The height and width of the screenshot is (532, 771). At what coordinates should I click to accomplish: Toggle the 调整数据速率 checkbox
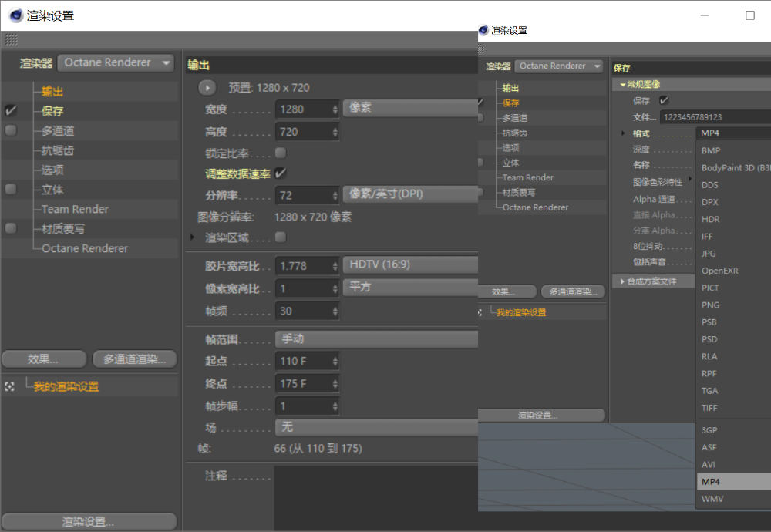(281, 173)
